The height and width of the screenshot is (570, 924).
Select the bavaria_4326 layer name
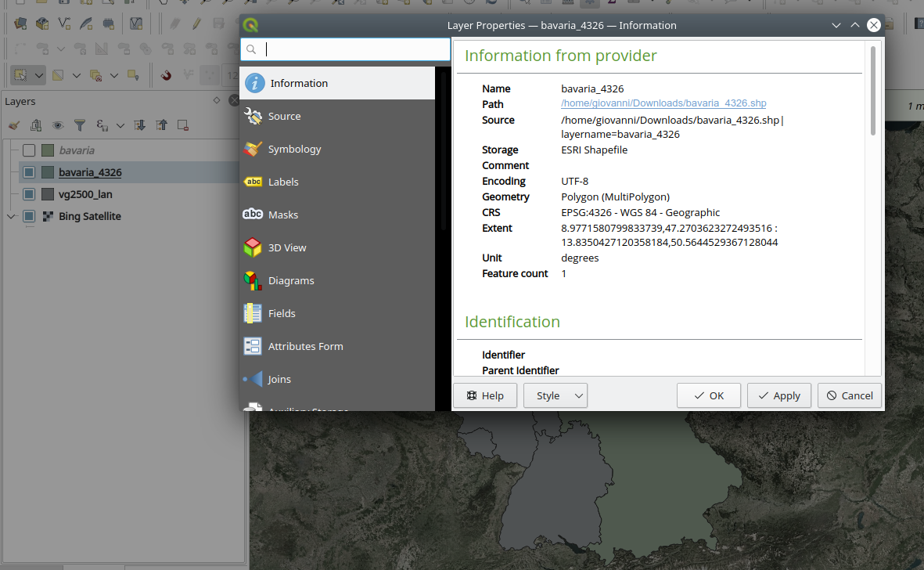click(90, 172)
